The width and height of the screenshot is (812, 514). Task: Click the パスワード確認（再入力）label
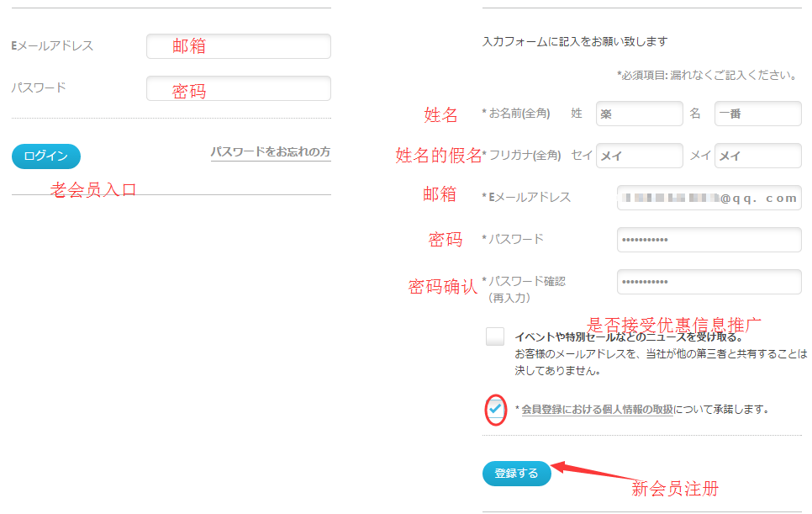(x=526, y=289)
